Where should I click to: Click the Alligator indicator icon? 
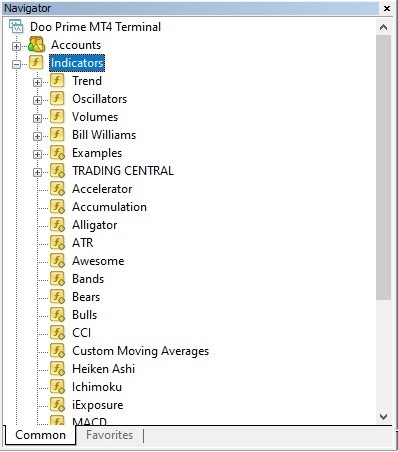click(x=57, y=225)
